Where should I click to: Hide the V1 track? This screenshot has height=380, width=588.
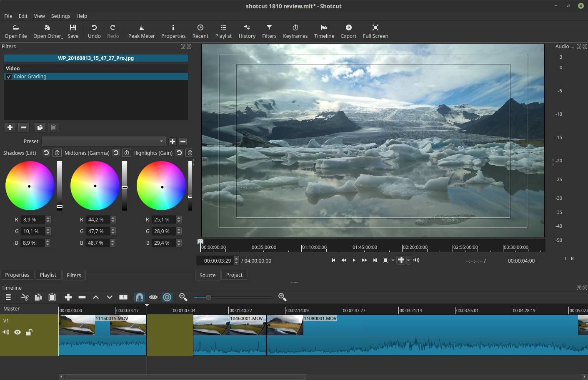(x=18, y=332)
